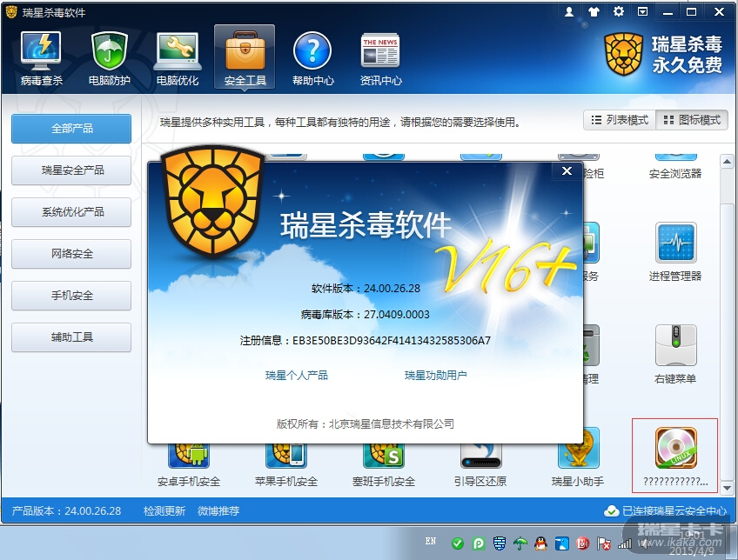This screenshot has height=560, width=738.
Task: Click 检测更新 check for updates
Action: pyautogui.click(x=164, y=510)
